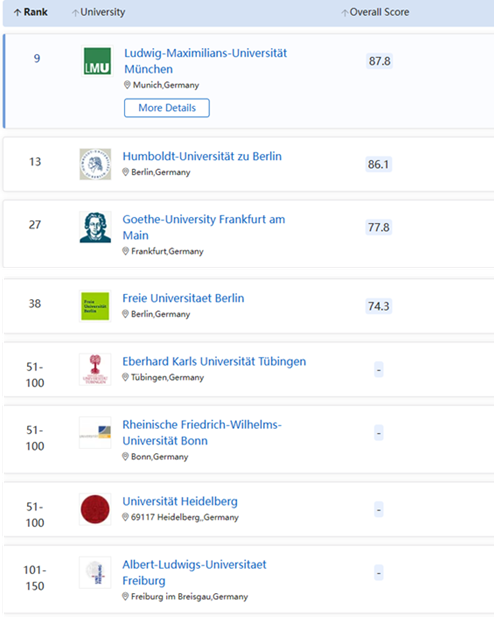This screenshot has height=617, width=494.
Task: Sort by University column header
Action: click(x=98, y=12)
